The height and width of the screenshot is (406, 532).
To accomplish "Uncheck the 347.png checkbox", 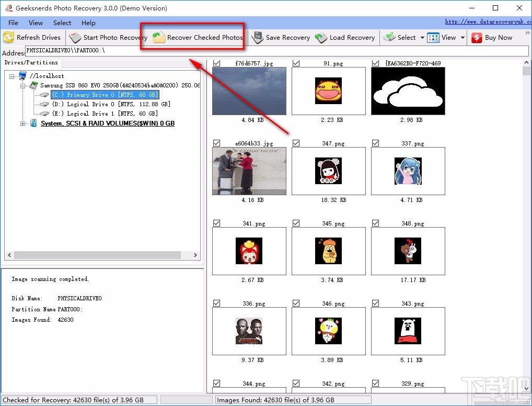I will click(296, 143).
